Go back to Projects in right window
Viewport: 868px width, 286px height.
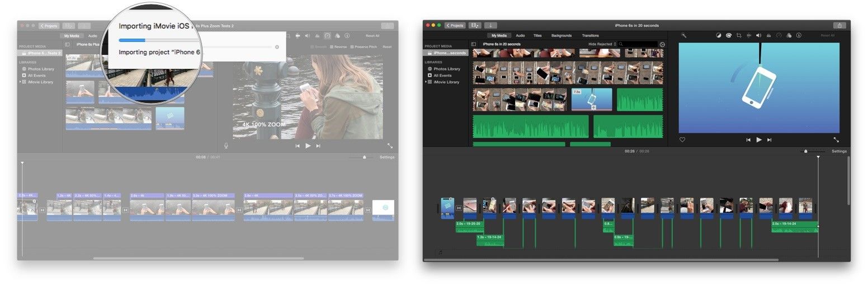(455, 25)
